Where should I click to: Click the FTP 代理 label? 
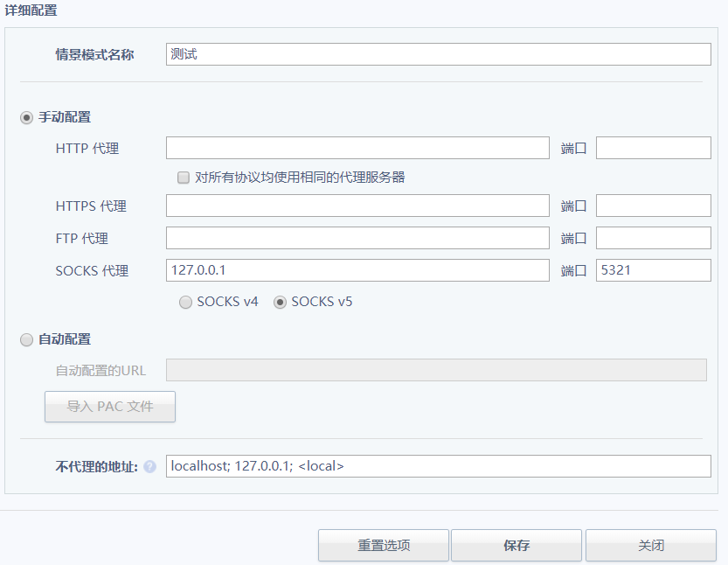pos(82,239)
